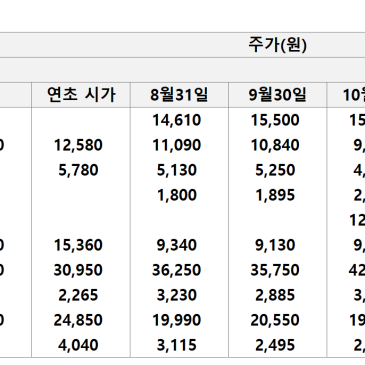Click the cell showing 15,500
365x365 pixels.
[277, 120]
